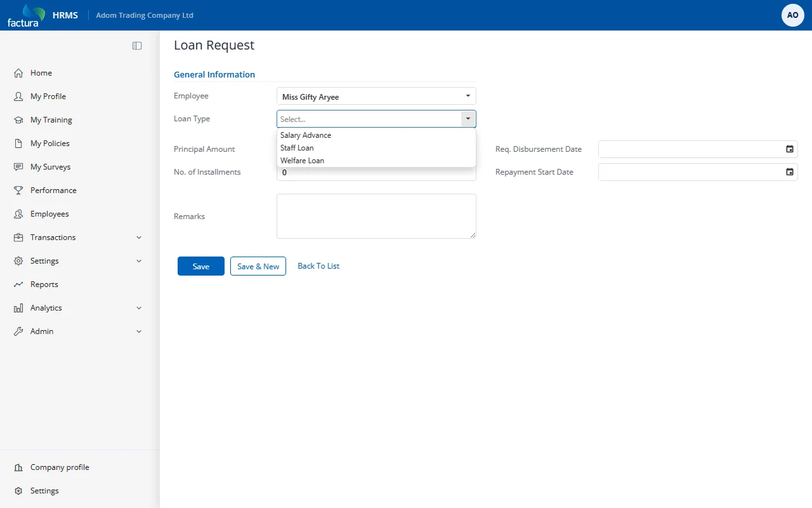This screenshot has height=508, width=812.
Task: Pick Welfare Loan option
Action: (376, 161)
